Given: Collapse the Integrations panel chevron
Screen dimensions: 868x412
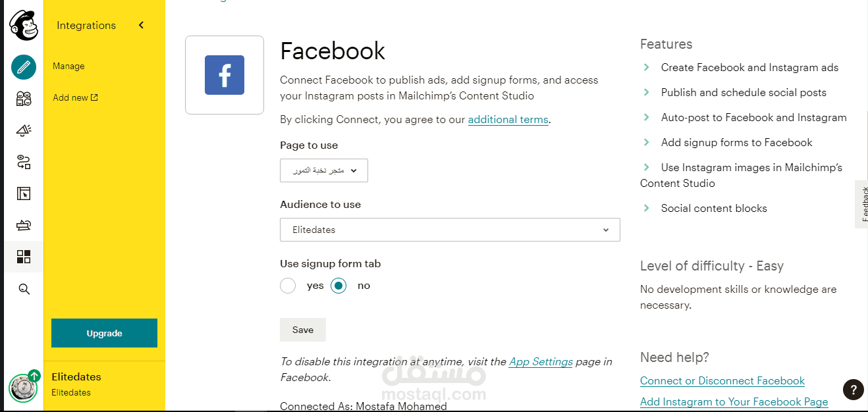Looking at the screenshot, I should (x=141, y=25).
